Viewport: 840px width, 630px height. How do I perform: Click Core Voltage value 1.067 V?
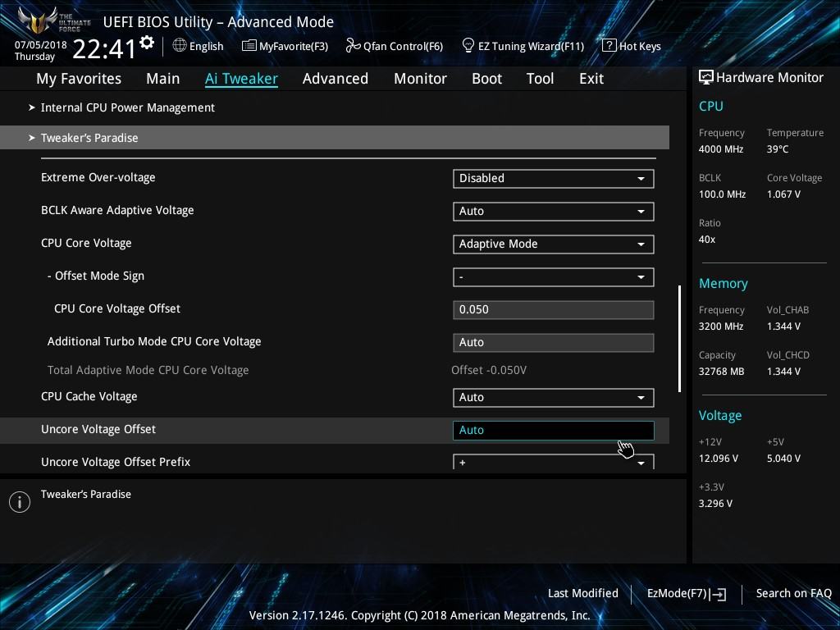point(783,194)
